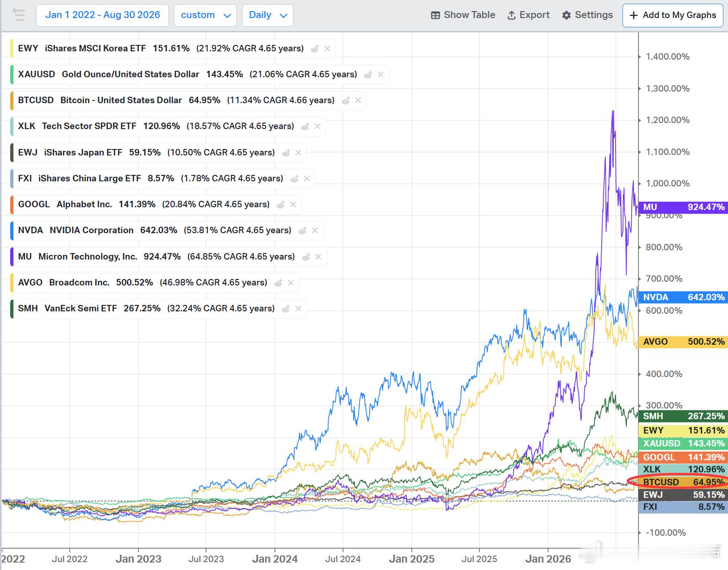Remove NVDA NVIDIA Corporation from the chart

(x=315, y=230)
